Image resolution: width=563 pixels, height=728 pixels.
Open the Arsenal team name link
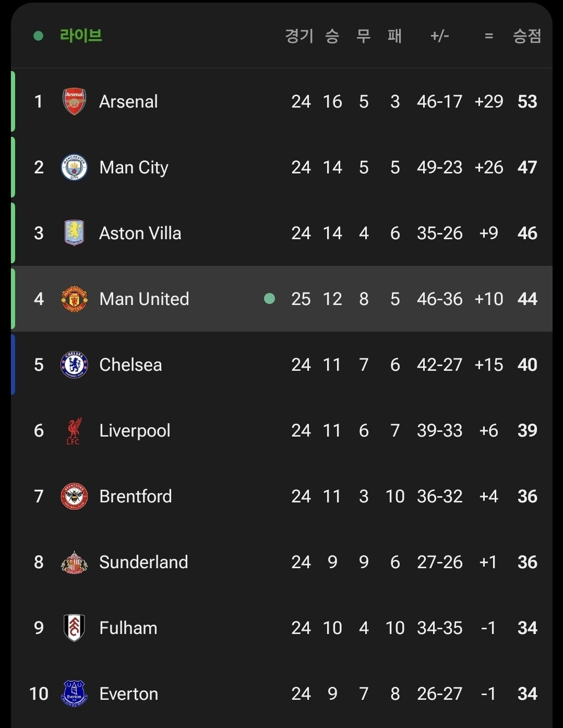tap(128, 101)
